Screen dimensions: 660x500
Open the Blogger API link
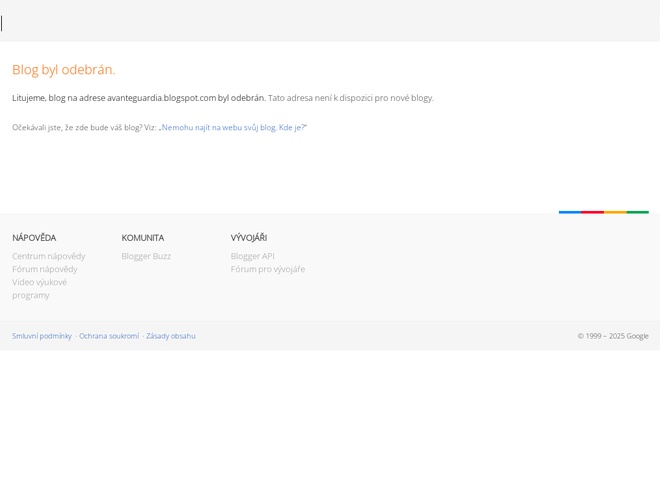click(x=252, y=256)
